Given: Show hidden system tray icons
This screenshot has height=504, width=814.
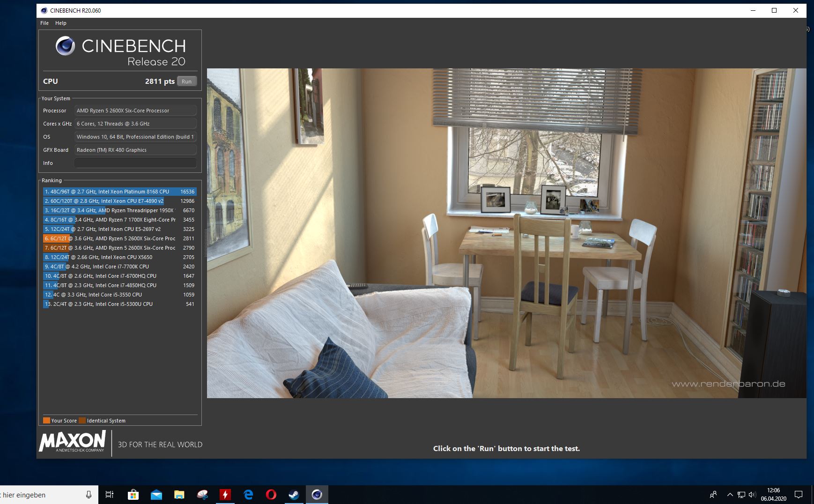Looking at the screenshot, I should point(730,495).
